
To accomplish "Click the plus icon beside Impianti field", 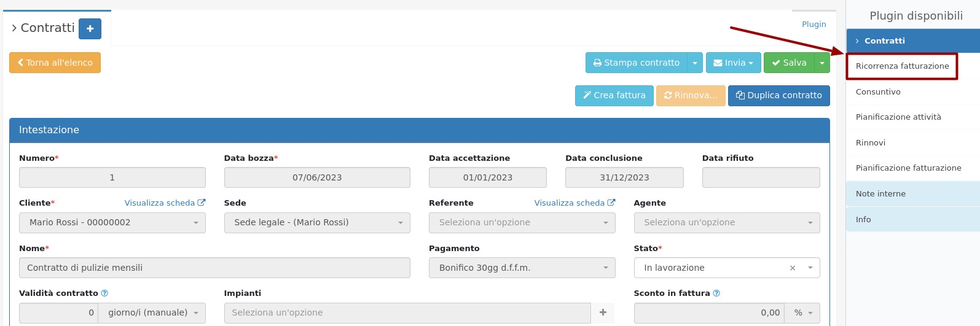I will pyautogui.click(x=603, y=312).
